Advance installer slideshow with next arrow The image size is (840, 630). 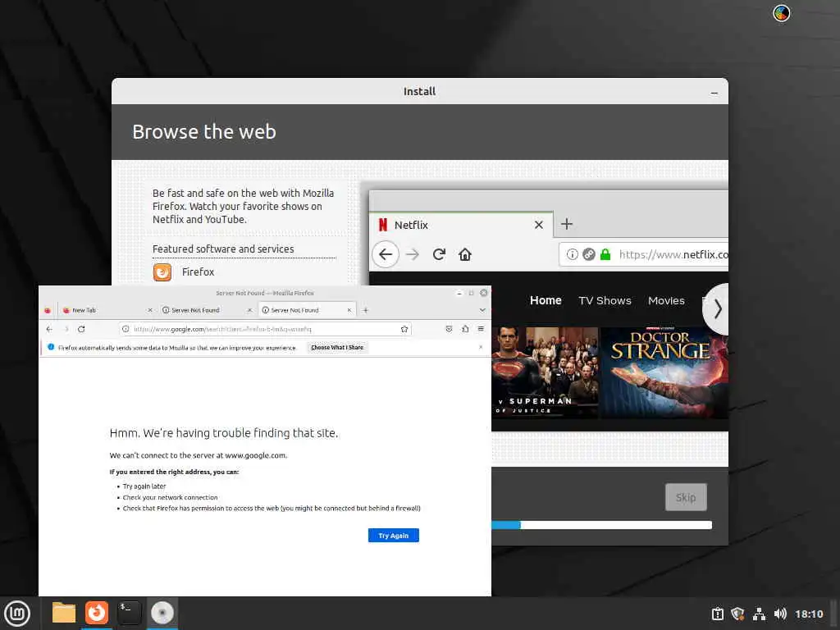click(717, 309)
